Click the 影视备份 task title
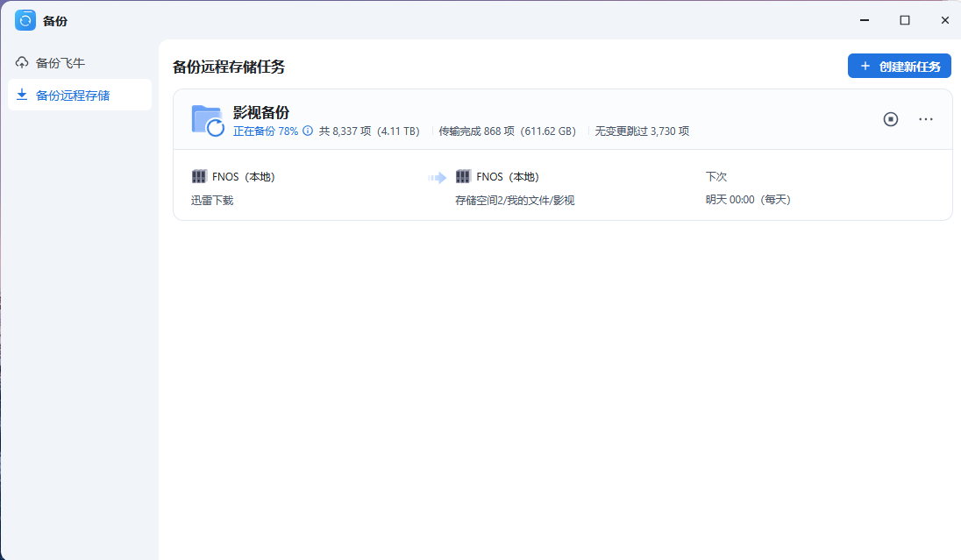The width and height of the screenshot is (961, 560). coord(261,113)
